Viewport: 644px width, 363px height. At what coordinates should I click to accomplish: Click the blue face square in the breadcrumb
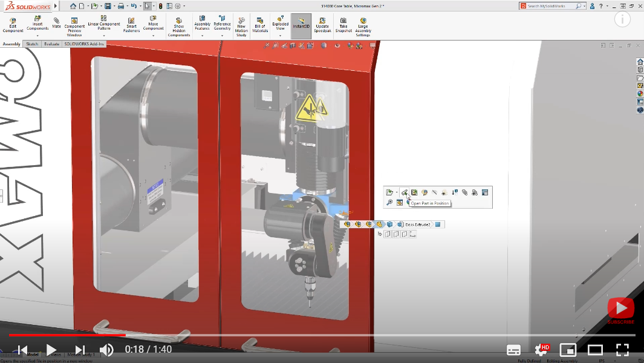click(438, 224)
